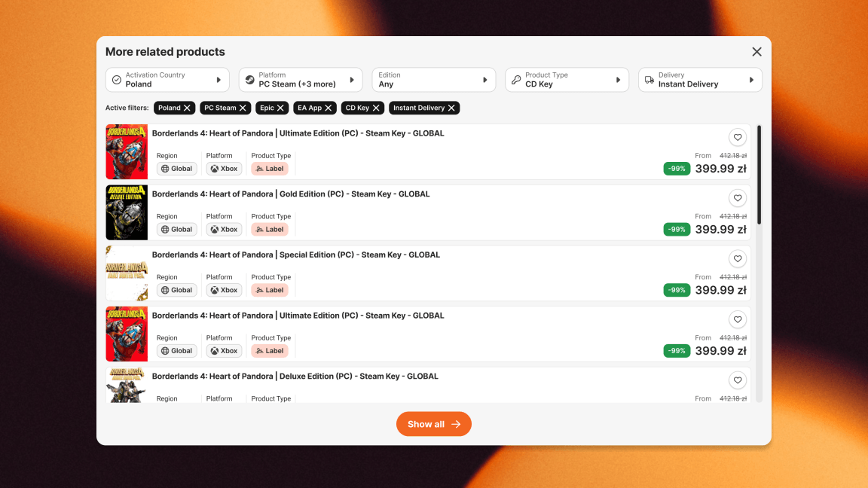Toggle the wishlist heart on the Deluxe Edition product
This screenshot has width=868, height=488.
point(738,380)
